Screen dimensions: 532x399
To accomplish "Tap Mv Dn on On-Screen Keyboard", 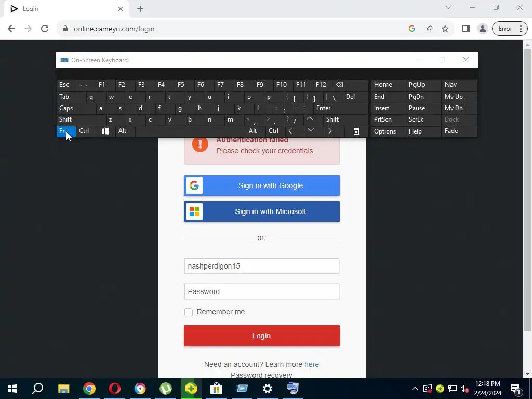I will pyautogui.click(x=460, y=108).
